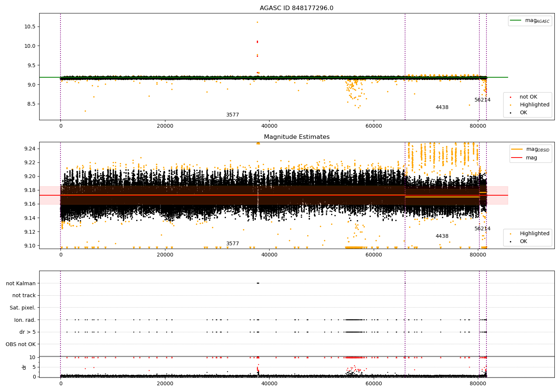The image size is (560, 392).
Task: Click the 4438 annotation in the top plot
Action: click(442, 108)
